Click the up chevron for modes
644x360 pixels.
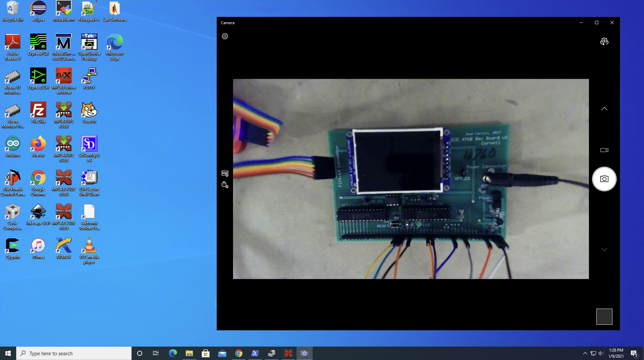click(x=604, y=109)
